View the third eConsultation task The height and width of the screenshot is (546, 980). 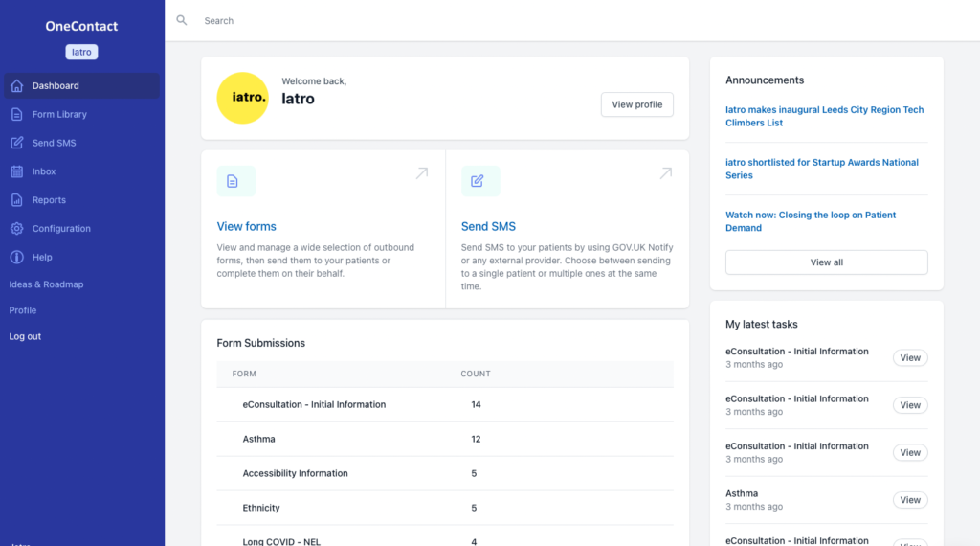(x=910, y=453)
